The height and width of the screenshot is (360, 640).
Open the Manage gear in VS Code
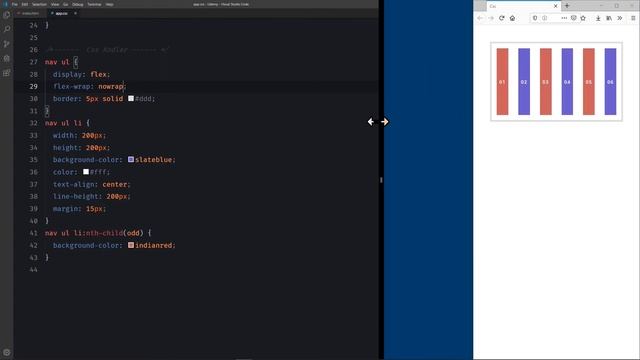click(7, 352)
